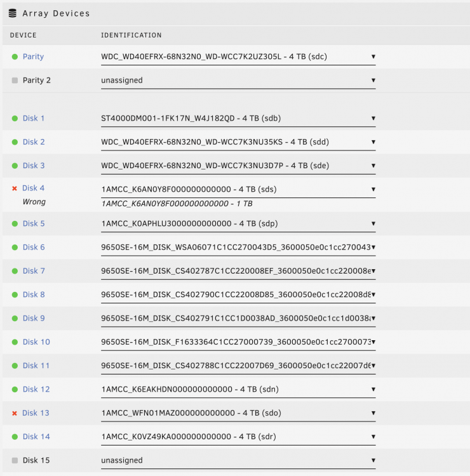Screen dimensions: 470x476
Task: Click the italic 1AMCC_K6AN0Y8F 1 TB text
Action: 177,204
